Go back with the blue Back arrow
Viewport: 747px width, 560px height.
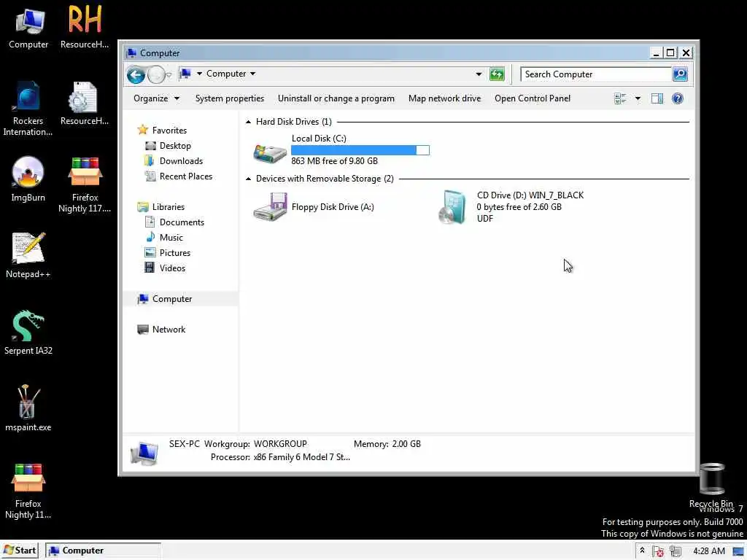coord(136,75)
